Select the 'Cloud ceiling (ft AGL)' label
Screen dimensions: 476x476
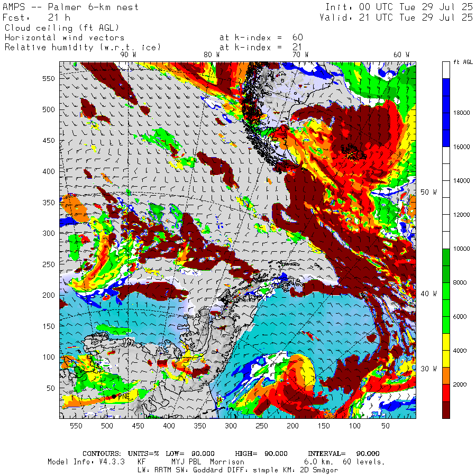pyautogui.click(x=62, y=28)
